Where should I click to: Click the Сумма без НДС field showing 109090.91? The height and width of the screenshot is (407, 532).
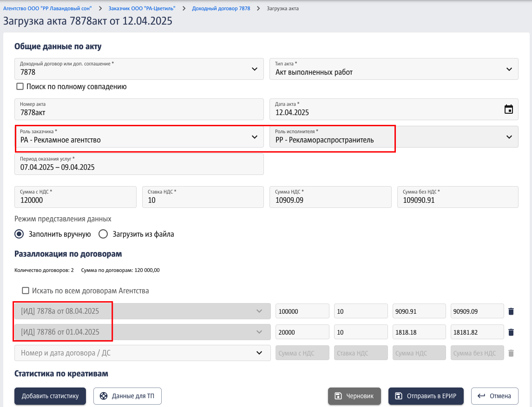click(458, 197)
